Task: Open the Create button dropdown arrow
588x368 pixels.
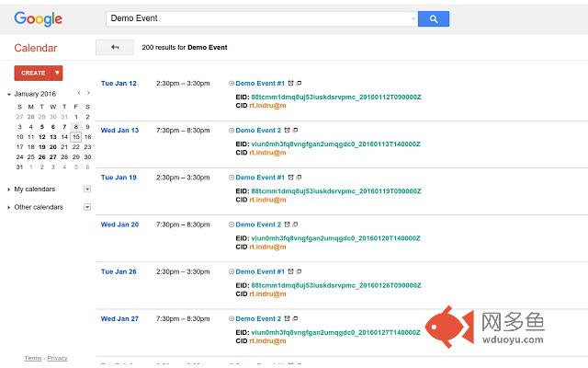Action: (x=57, y=73)
